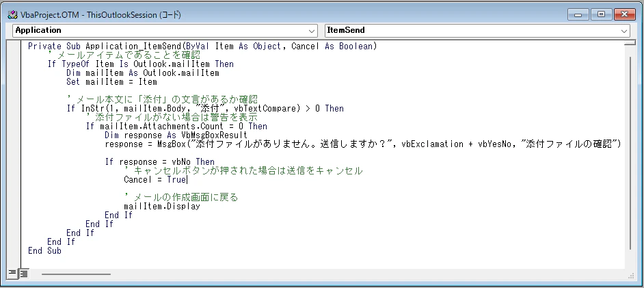Click the comment 'メールアイテムであることを確認'

click(124, 55)
